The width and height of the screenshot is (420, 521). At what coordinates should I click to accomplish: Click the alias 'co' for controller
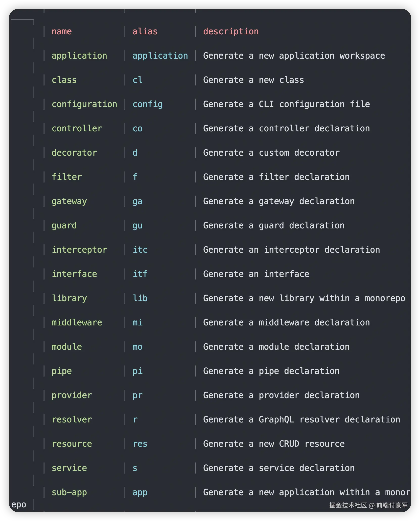[x=137, y=128]
